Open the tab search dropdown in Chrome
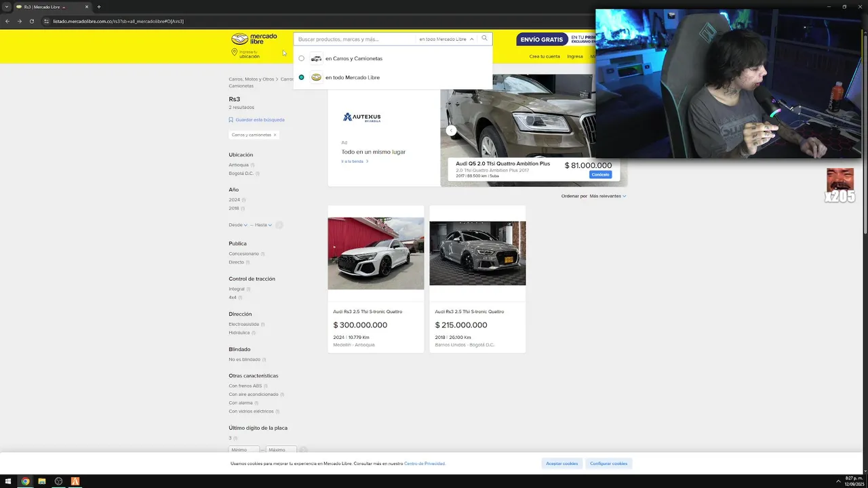The image size is (868, 488). 7,7
